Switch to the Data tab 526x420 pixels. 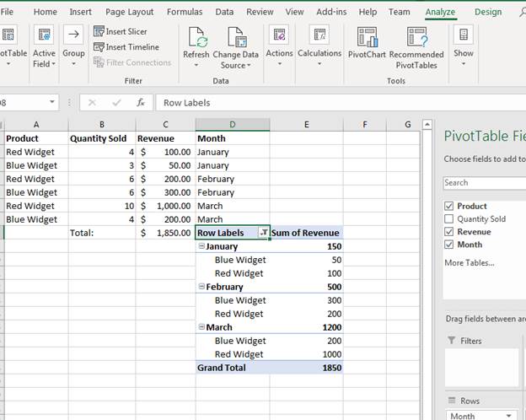224,12
